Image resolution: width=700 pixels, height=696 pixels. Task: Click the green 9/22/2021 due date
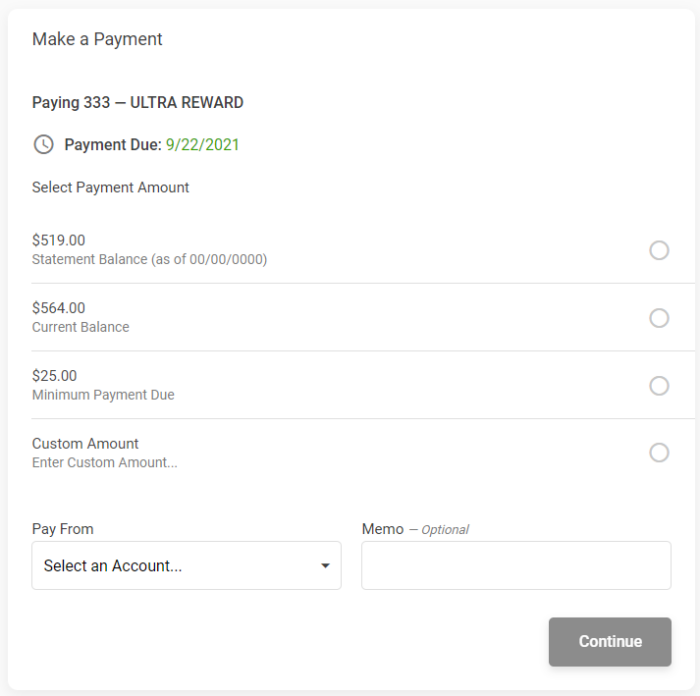click(x=203, y=145)
